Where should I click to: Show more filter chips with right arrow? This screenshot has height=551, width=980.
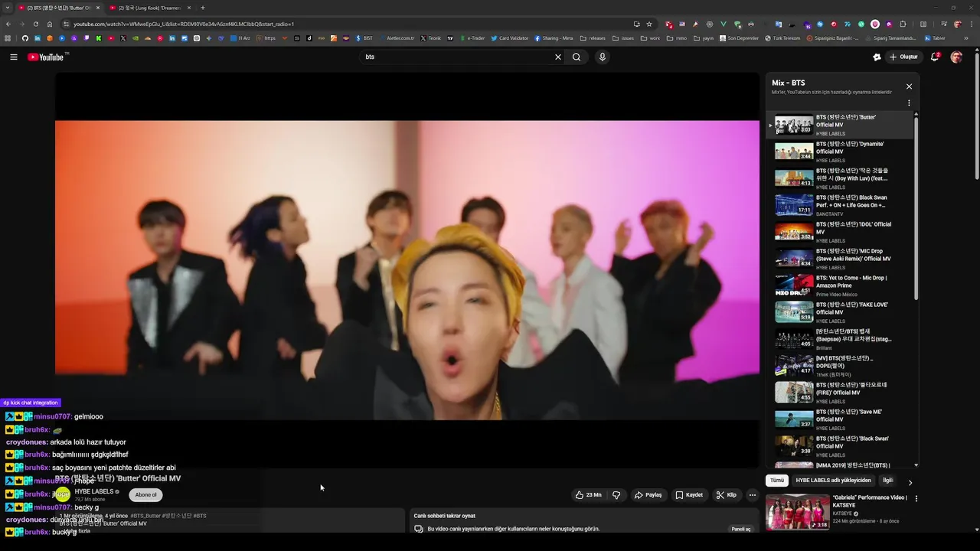(x=910, y=482)
